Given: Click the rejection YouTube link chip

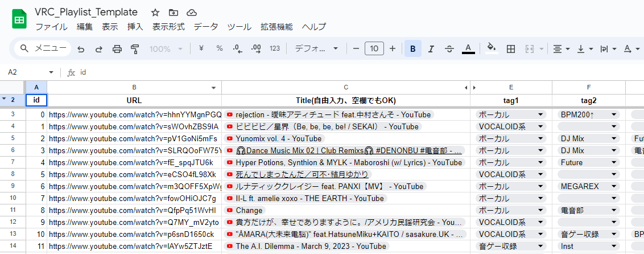Looking at the screenshot, I should pyautogui.click(x=330, y=114).
